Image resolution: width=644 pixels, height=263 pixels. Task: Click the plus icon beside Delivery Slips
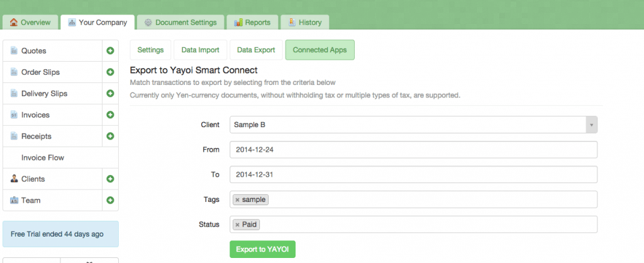pos(110,94)
